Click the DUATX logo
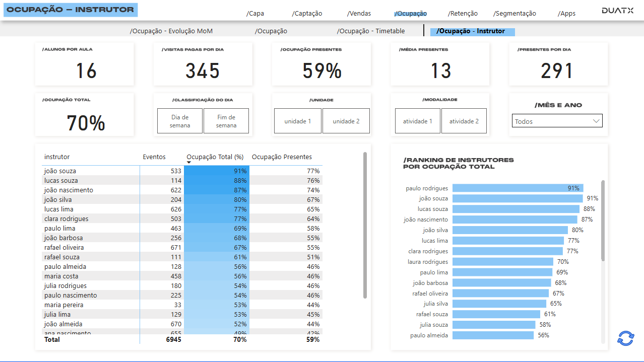 coord(617,9)
